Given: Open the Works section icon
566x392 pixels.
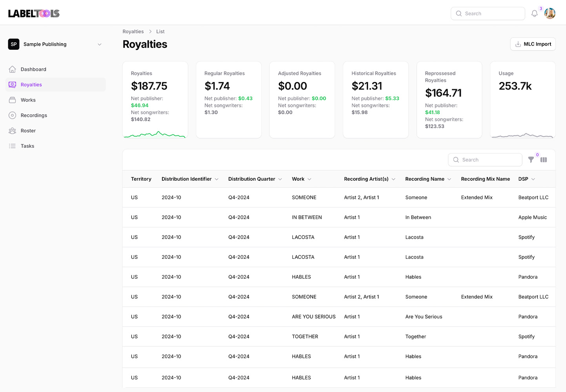Looking at the screenshot, I should (12, 100).
